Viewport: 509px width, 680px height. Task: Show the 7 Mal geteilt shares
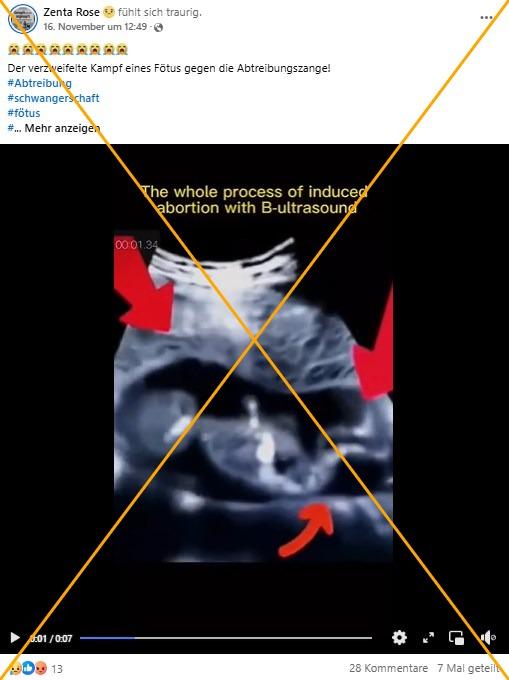(x=469, y=668)
